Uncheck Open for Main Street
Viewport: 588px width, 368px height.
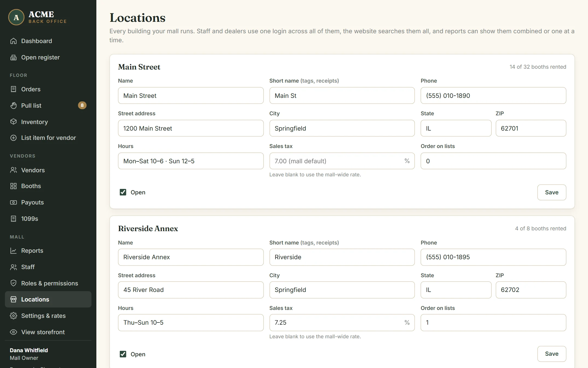123,192
